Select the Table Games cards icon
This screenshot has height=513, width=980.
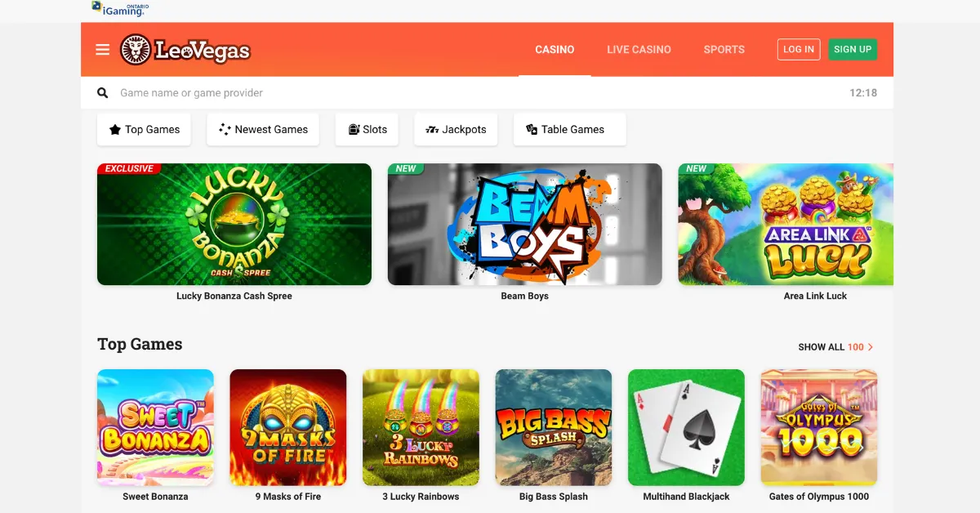(x=532, y=129)
